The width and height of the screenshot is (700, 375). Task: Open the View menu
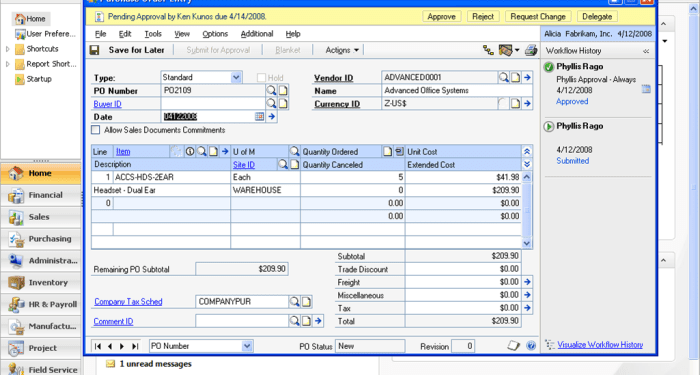tap(182, 34)
